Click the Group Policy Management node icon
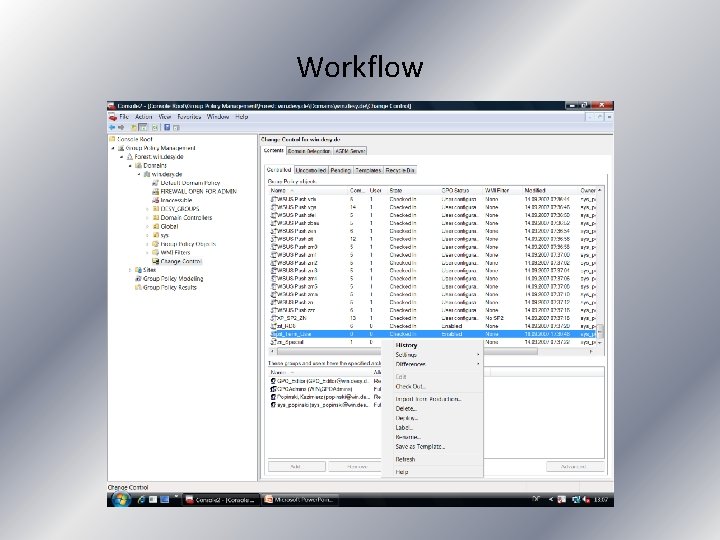 click(x=121, y=148)
